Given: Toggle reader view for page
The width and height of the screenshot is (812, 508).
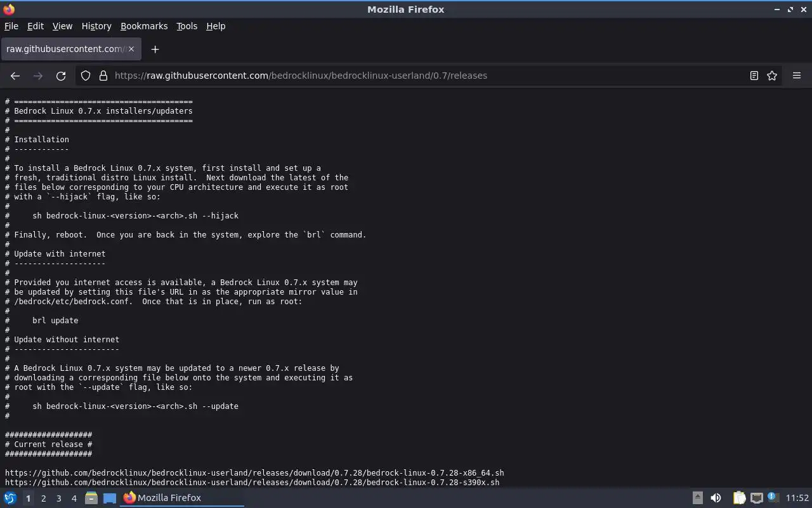Looking at the screenshot, I should (754, 76).
